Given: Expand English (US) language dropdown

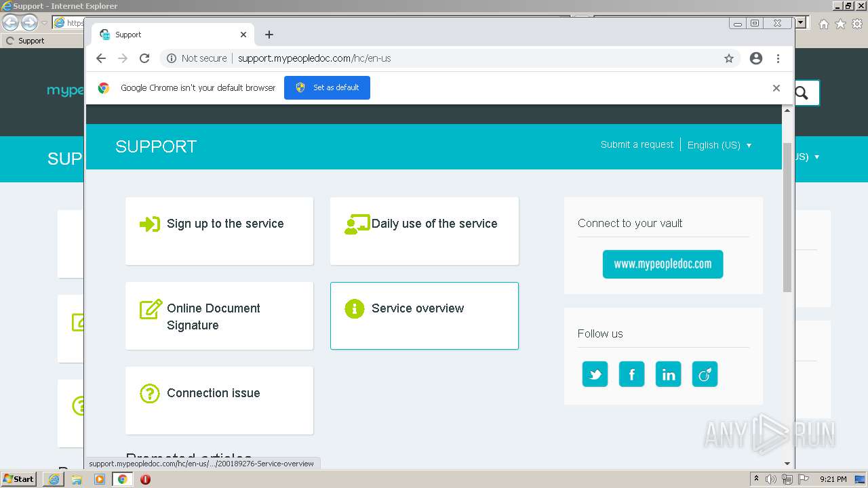Looking at the screenshot, I should [x=719, y=145].
